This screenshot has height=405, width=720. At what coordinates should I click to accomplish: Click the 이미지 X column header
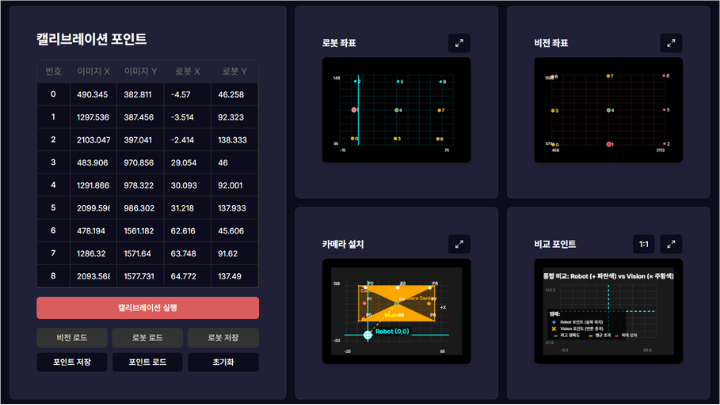coord(93,71)
